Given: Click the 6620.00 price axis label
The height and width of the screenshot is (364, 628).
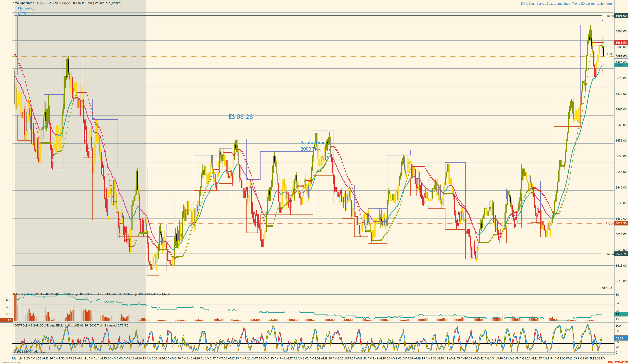Looking at the screenshot, I should [621, 250].
